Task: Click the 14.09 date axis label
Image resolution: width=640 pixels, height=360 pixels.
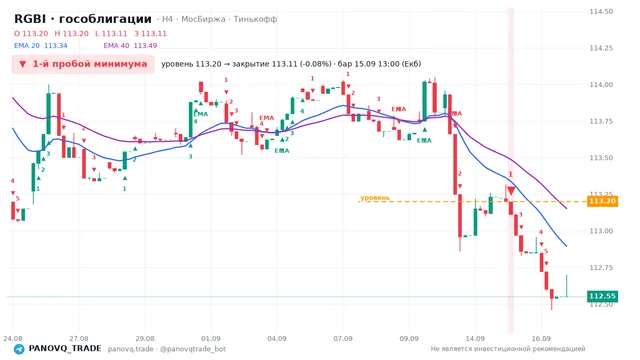Action: pyautogui.click(x=475, y=338)
